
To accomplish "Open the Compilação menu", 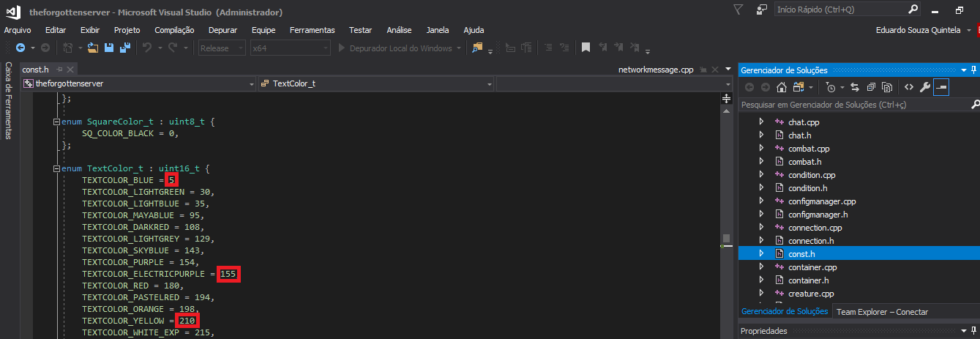I will [x=174, y=30].
